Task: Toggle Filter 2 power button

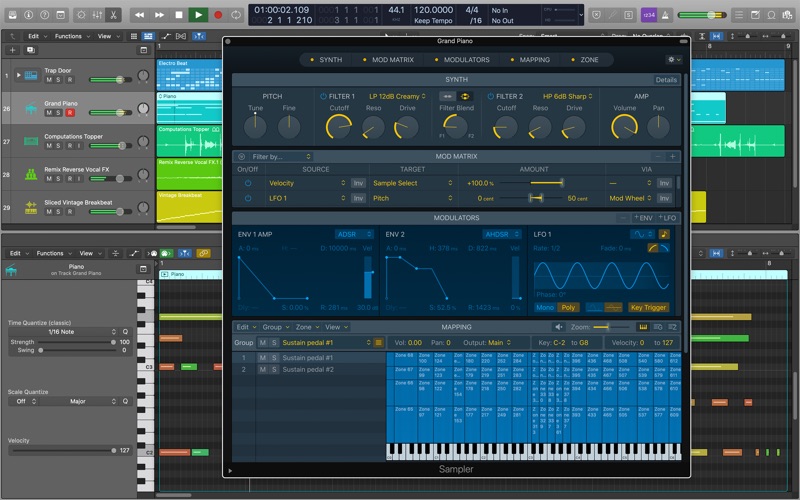Action: tap(490, 96)
